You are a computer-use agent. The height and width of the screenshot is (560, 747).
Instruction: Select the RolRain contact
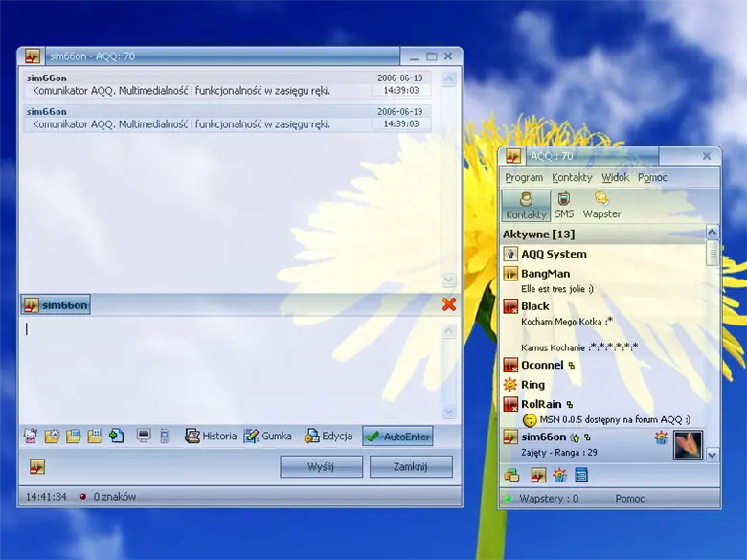point(603,411)
